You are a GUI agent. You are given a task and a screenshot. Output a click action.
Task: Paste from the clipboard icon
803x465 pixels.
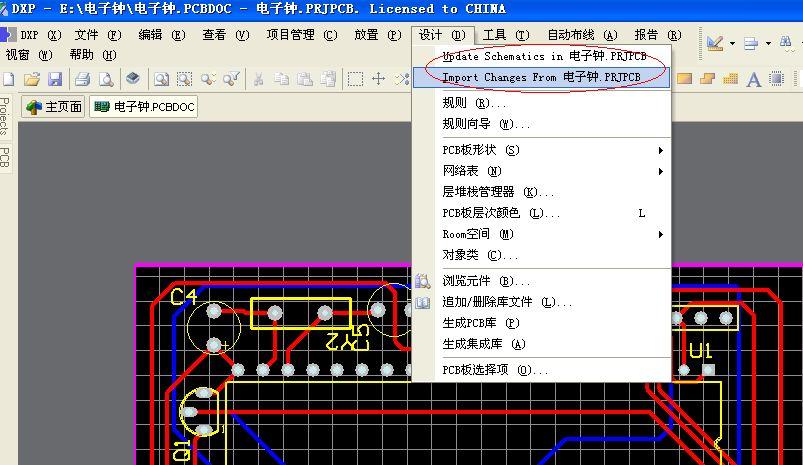[305, 79]
